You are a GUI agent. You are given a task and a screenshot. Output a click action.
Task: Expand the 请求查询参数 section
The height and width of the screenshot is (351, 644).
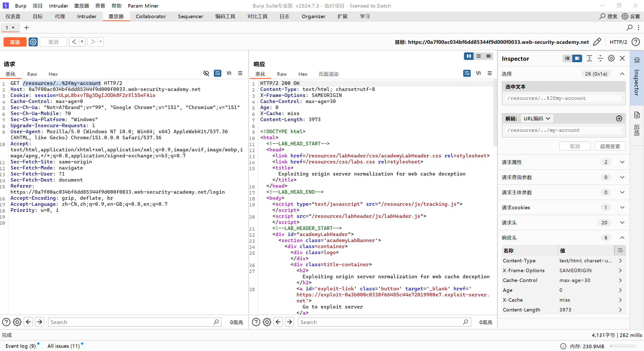pyautogui.click(x=622, y=177)
